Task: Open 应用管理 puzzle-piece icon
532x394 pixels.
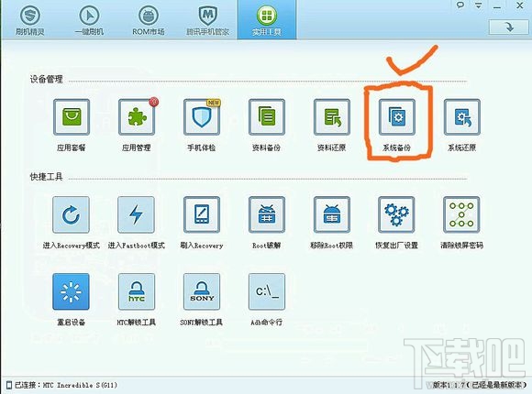Action: 137,117
